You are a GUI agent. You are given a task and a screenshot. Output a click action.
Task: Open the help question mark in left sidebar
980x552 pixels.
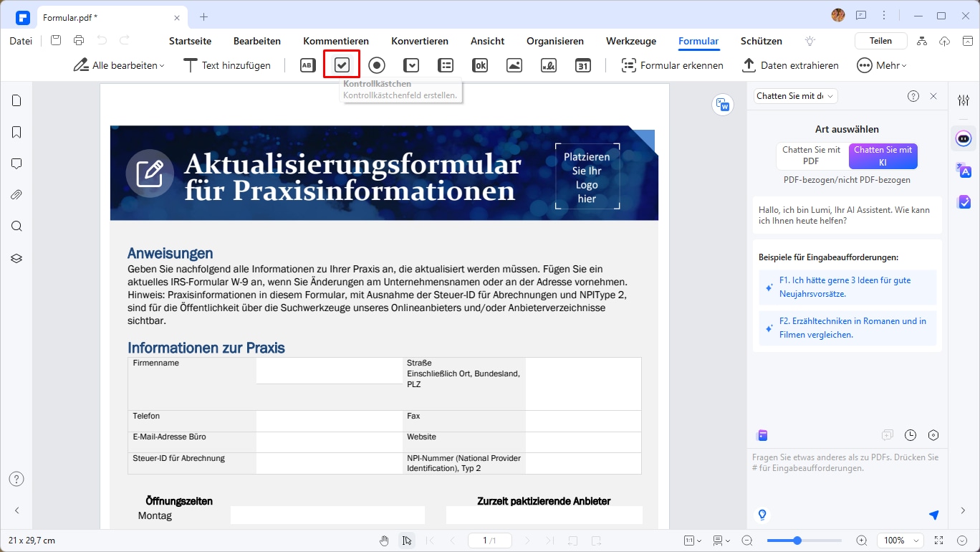[x=16, y=479]
